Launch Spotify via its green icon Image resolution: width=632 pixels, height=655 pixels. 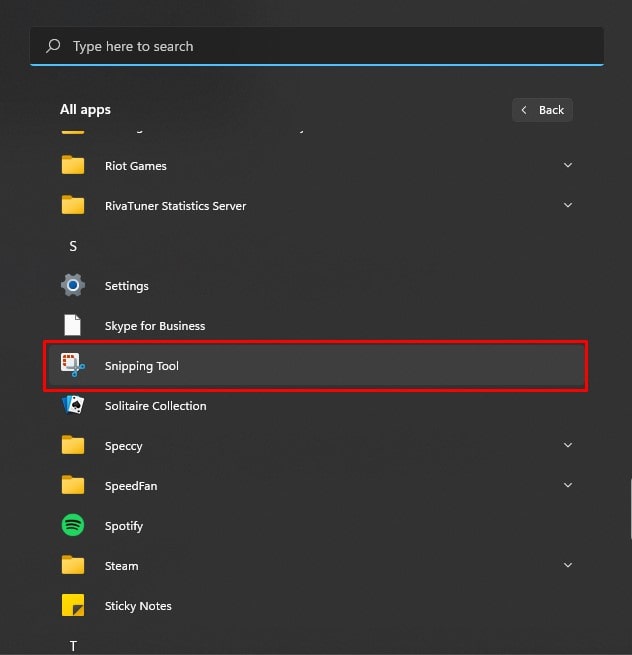click(x=73, y=525)
